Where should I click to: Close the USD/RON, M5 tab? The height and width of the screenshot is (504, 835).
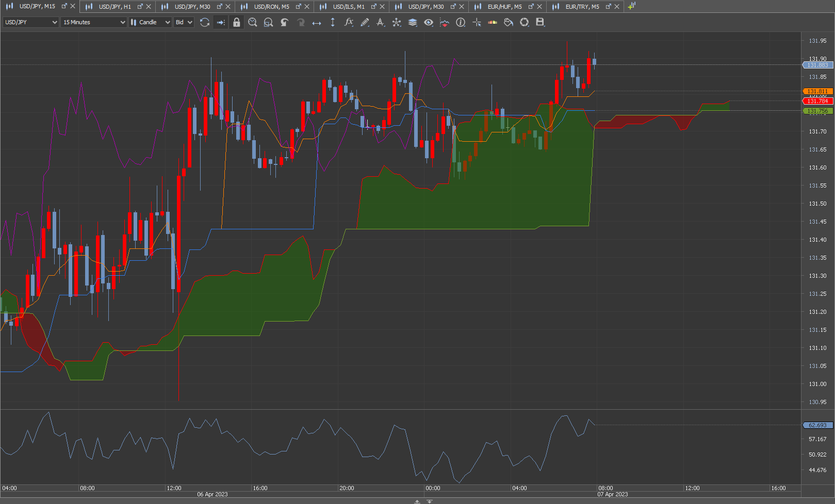pos(307,7)
